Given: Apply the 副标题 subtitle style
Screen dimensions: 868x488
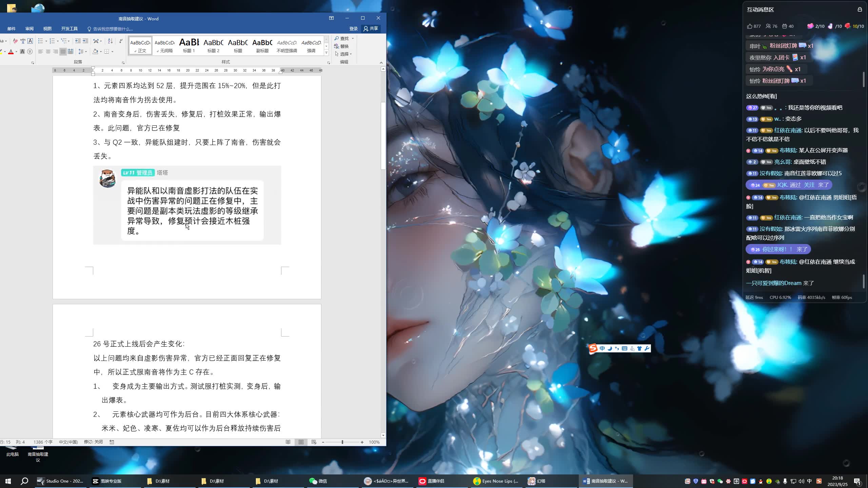Looking at the screenshot, I should pos(262,45).
